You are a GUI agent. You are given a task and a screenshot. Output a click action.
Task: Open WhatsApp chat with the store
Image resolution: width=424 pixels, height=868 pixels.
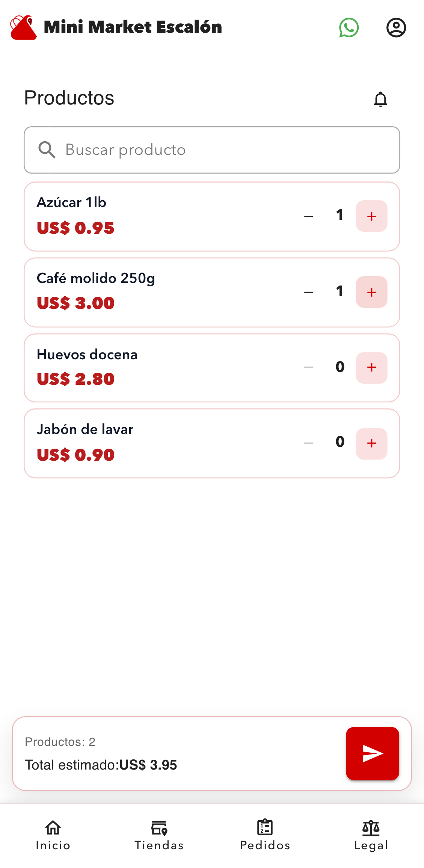point(349,27)
